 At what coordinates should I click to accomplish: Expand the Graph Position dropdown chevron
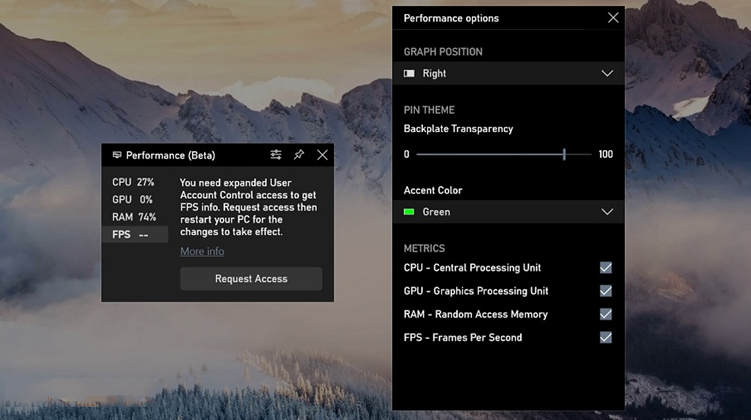click(607, 74)
